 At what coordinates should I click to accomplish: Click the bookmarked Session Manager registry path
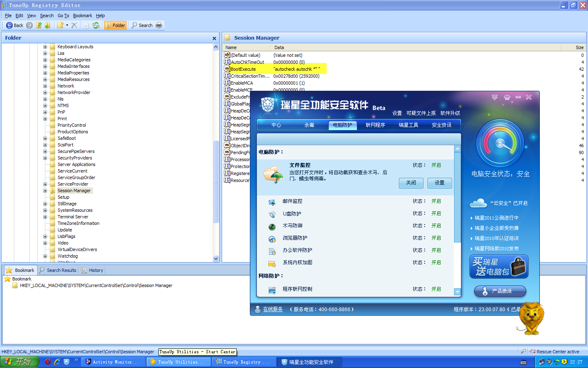point(96,286)
